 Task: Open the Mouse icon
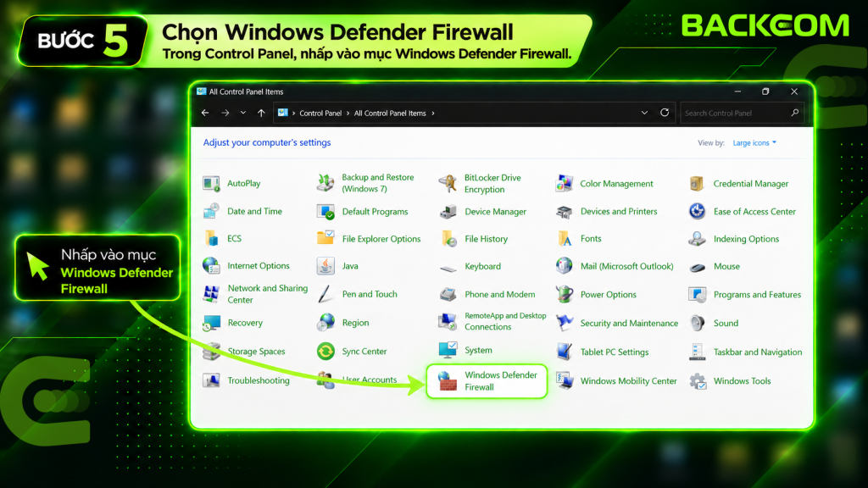pyautogui.click(x=697, y=267)
